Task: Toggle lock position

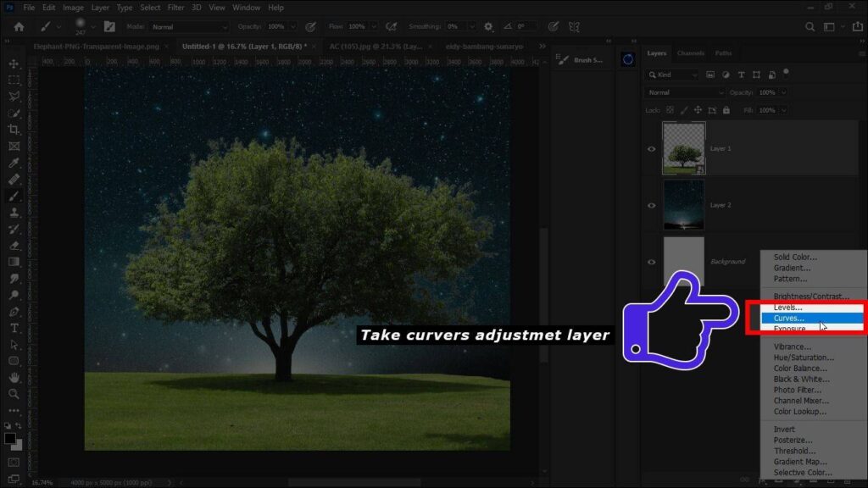Action: point(698,110)
